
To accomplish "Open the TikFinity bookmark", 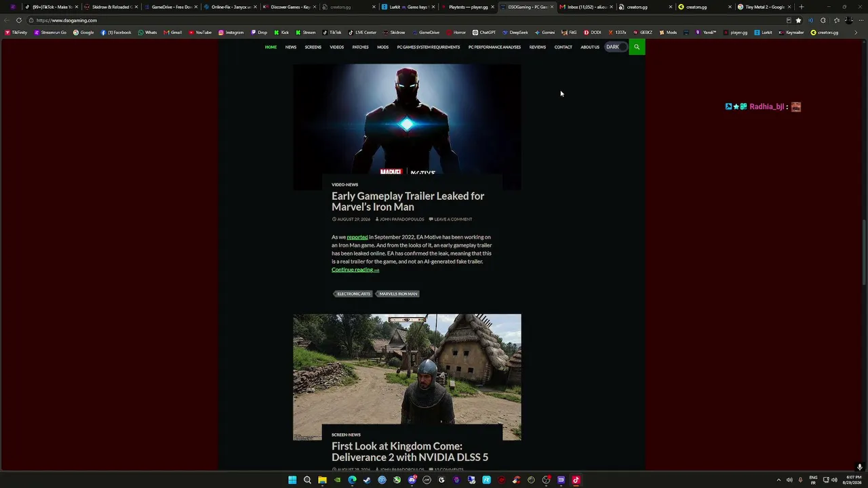I will 16,33.
